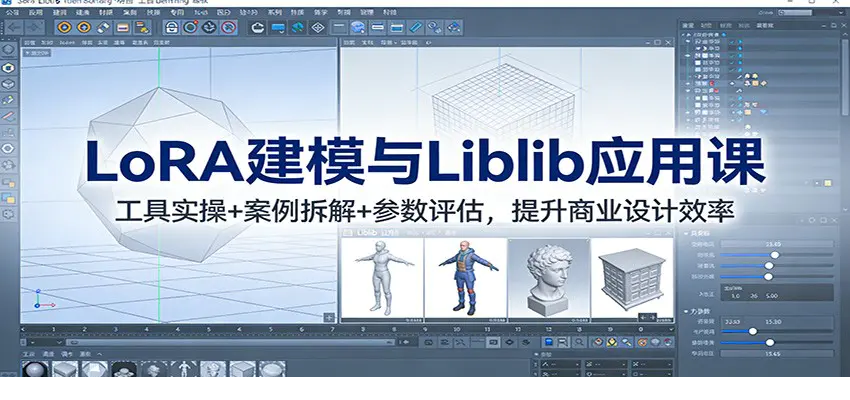Select the marble bust sculpture thumbnail
This screenshot has height=400, width=850.
(549, 279)
